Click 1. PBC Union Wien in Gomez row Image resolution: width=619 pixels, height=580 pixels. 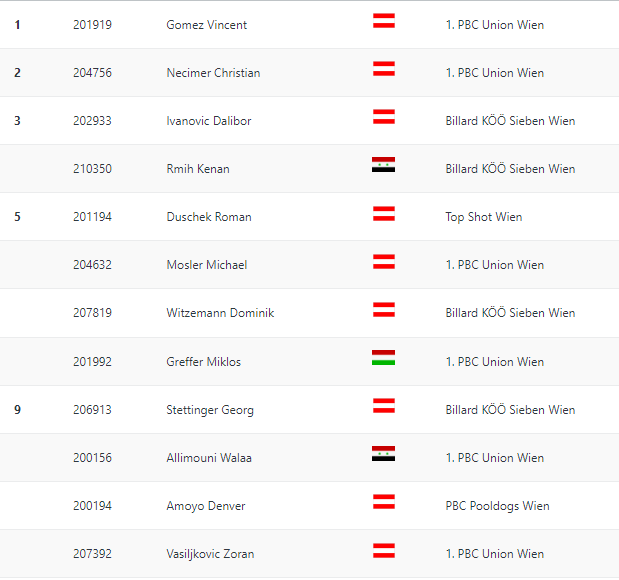tap(495, 25)
